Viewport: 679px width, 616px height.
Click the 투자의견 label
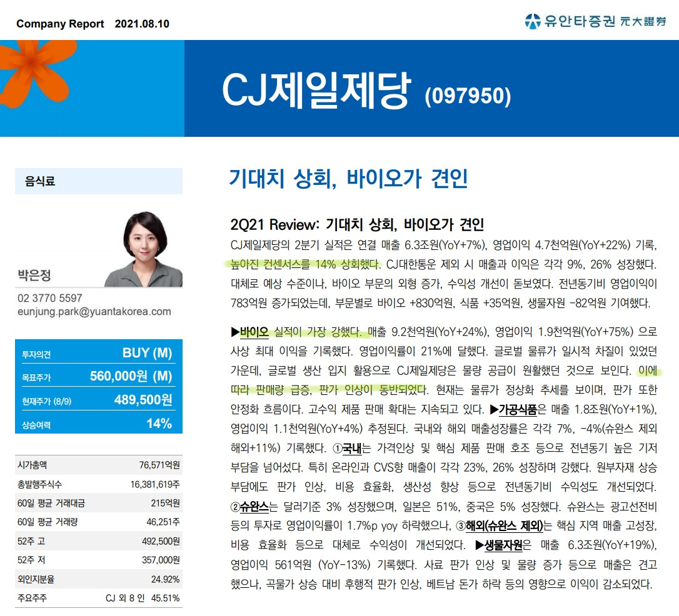pyautogui.click(x=36, y=355)
